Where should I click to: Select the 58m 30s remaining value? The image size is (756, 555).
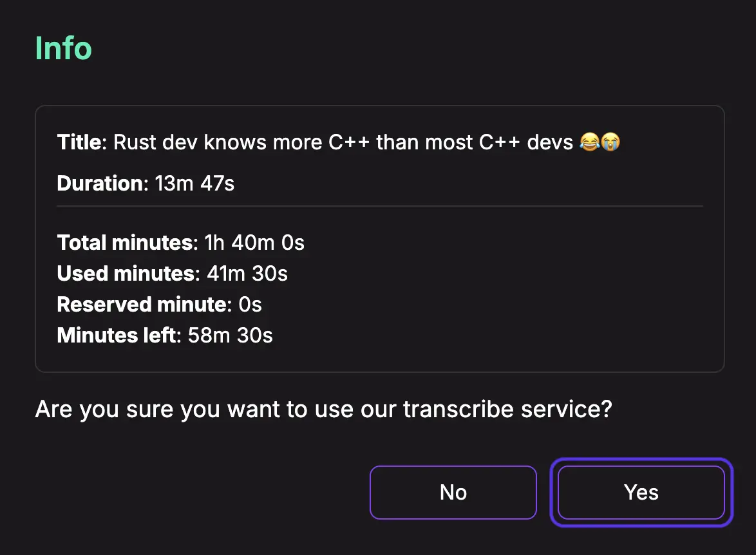pyautogui.click(x=231, y=335)
